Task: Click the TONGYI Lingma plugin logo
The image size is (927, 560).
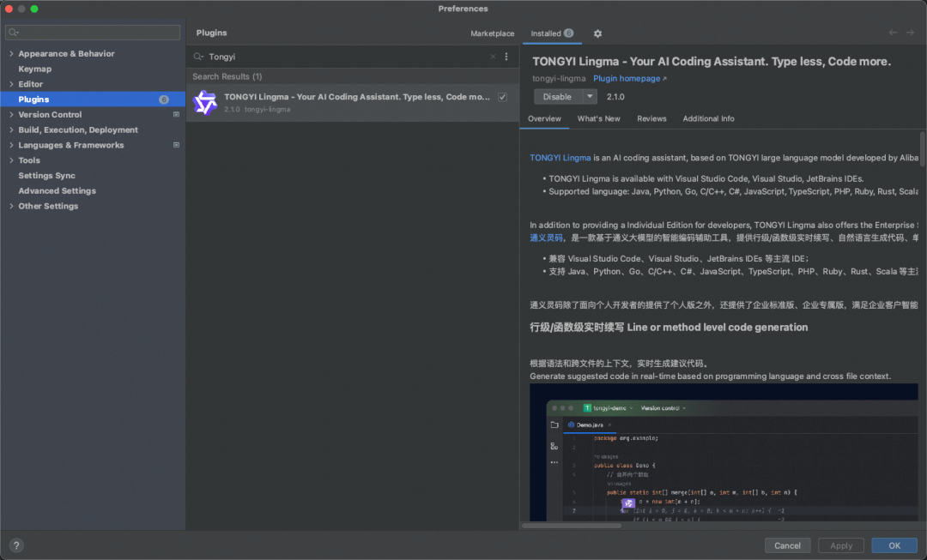Action: coord(205,103)
